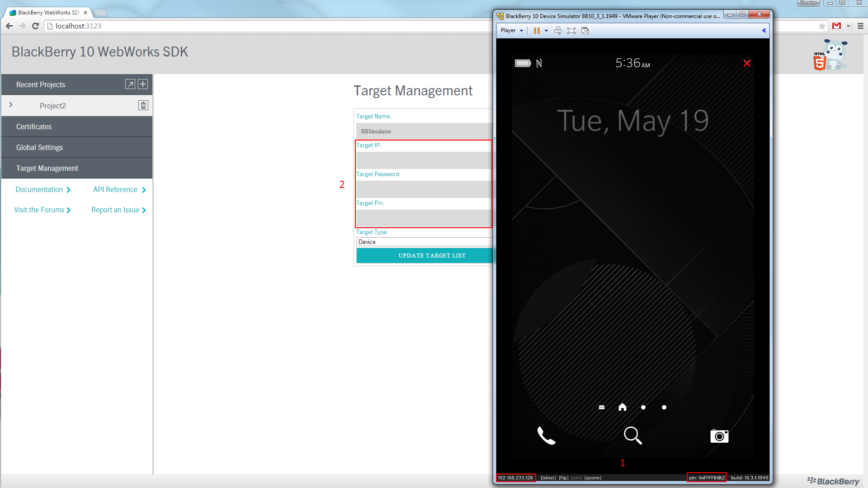Click the BlackBerry 10 WebWorks SDK heading

pyautogui.click(x=99, y=52)
